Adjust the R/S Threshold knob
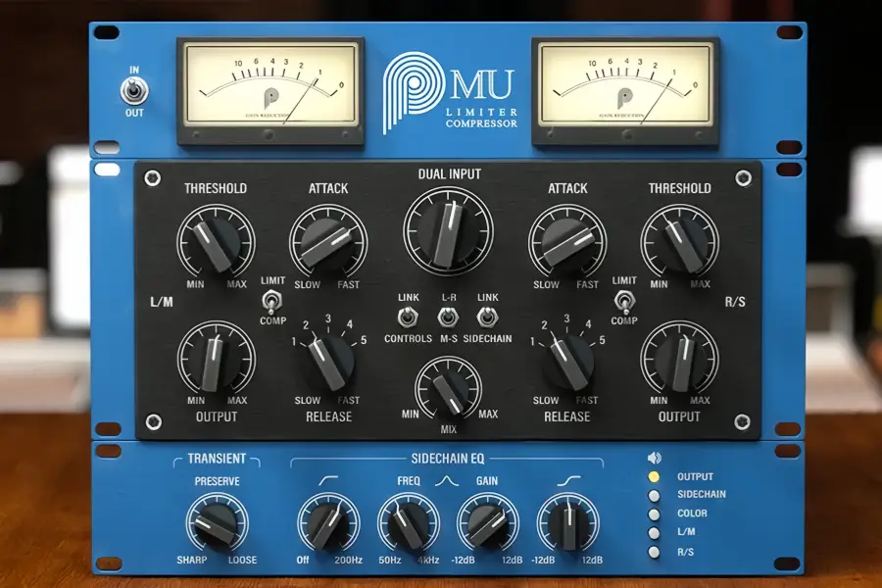Screen dimensions: 882x588 click(x=679, y=242)
